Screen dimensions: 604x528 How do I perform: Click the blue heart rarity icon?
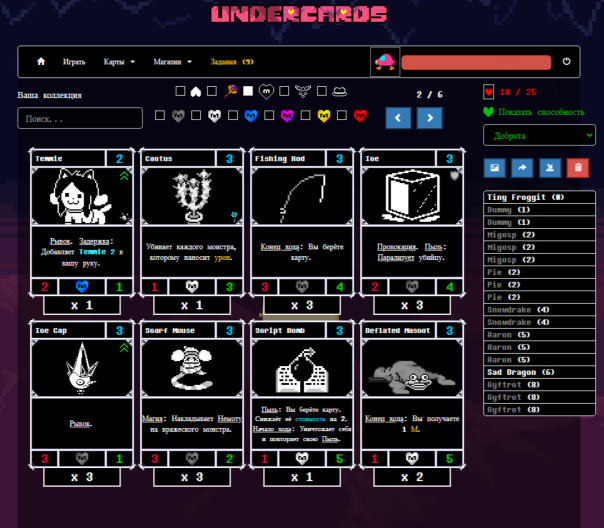(x=251, y=116)
